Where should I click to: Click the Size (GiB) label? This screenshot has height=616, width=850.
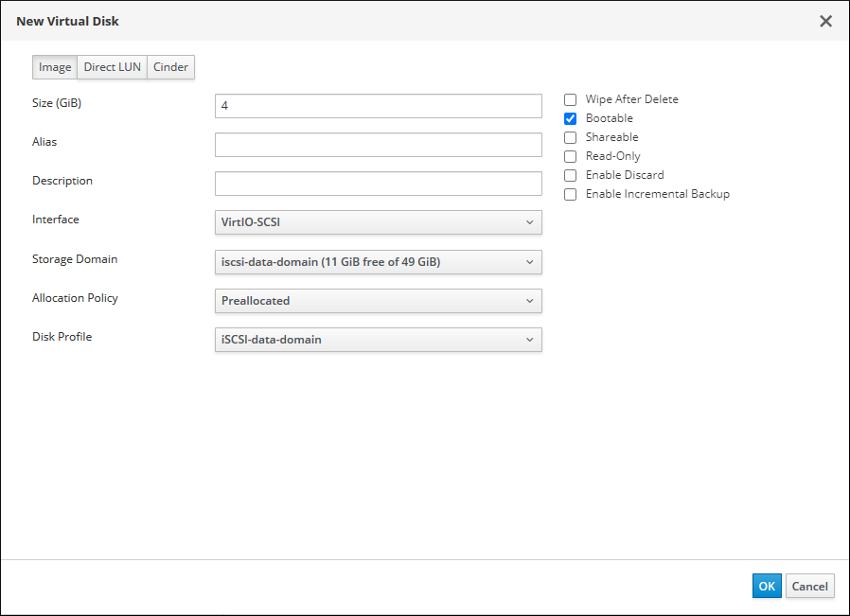click(x=57, y=103)
